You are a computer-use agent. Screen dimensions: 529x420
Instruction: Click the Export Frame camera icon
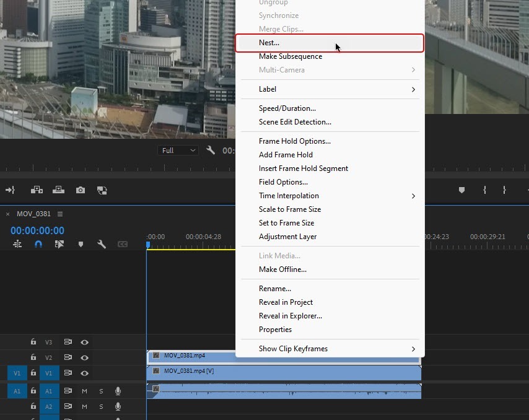(81, 191)
